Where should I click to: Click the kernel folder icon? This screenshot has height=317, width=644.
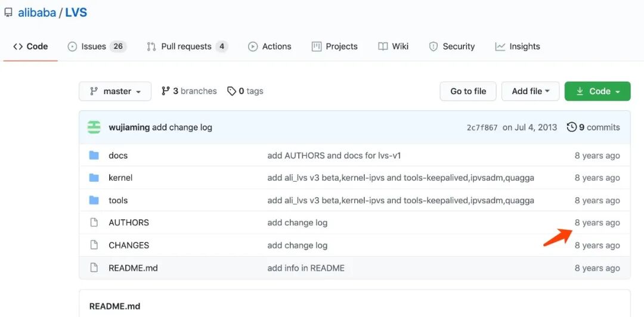tap(94, 178)
